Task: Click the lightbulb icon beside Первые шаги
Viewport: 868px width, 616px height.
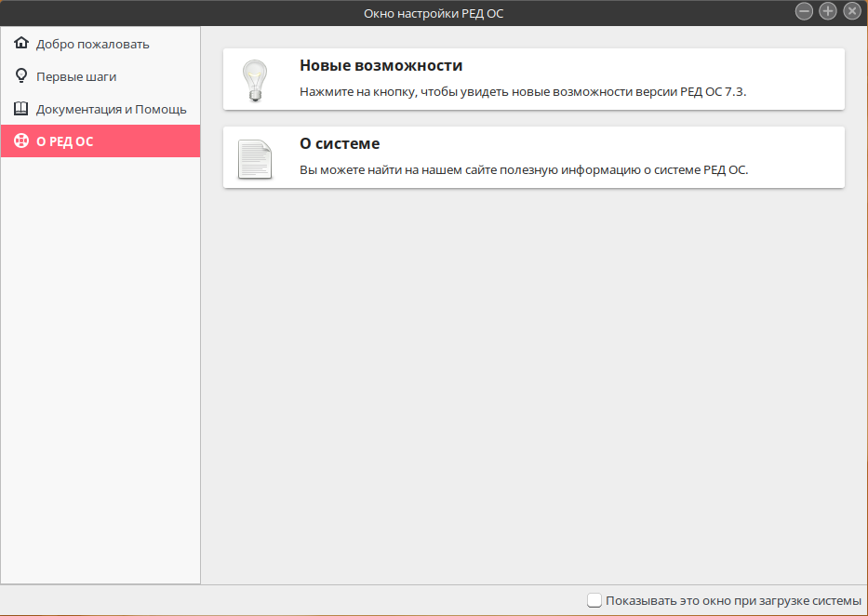Action: [x=21, y=75]
